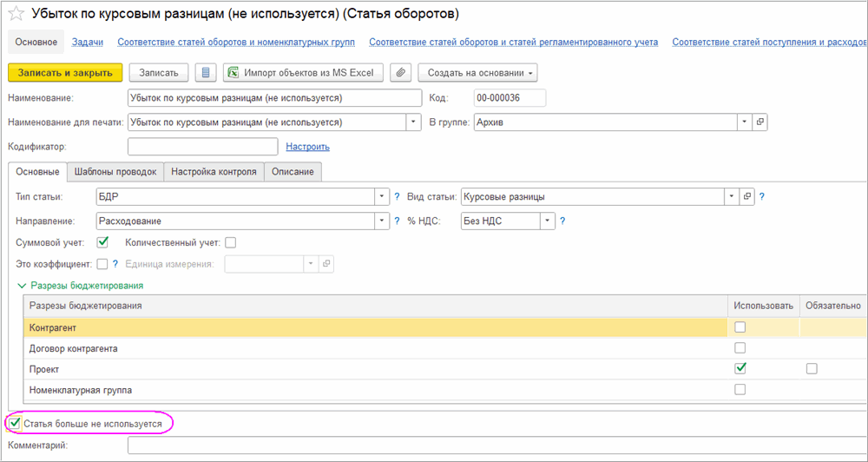Click the Настроить link near Кодификатор
Viewport: 868px width, 462px height.
pyautogui.click(x=307, y=147)
